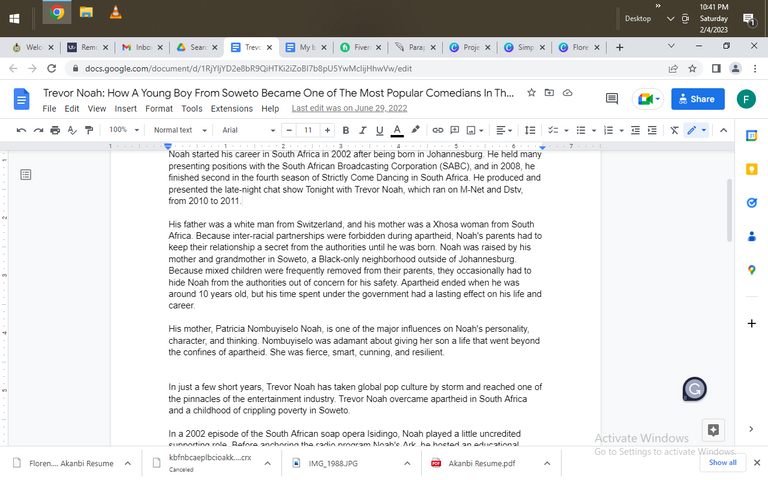Go to Docs home via logo
Screen dimensions: 768x480
point(21,99)
